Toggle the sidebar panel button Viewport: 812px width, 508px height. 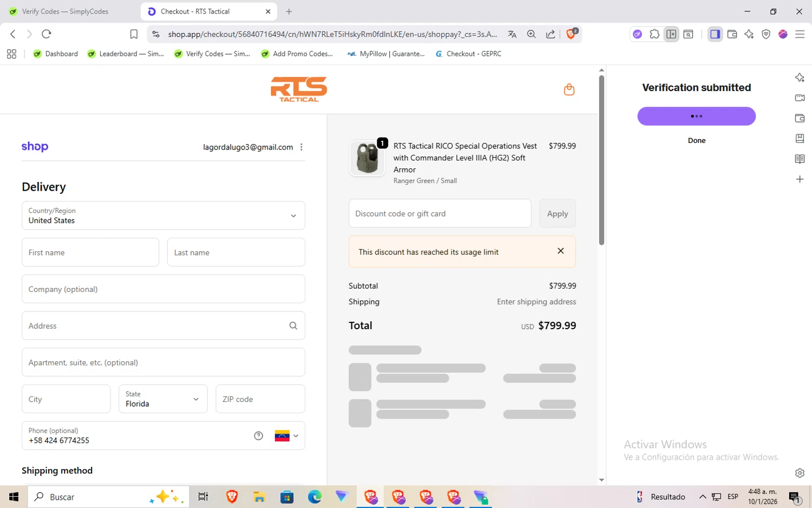715,34
